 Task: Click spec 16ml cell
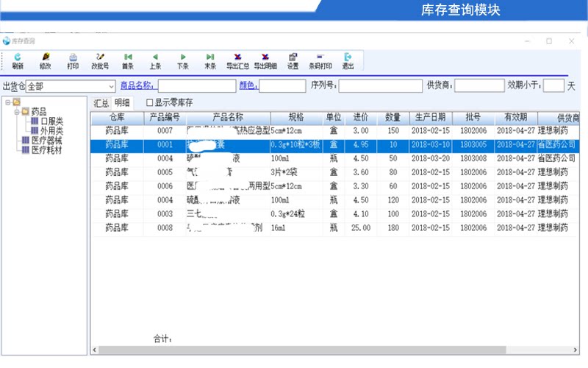point(296,228)
